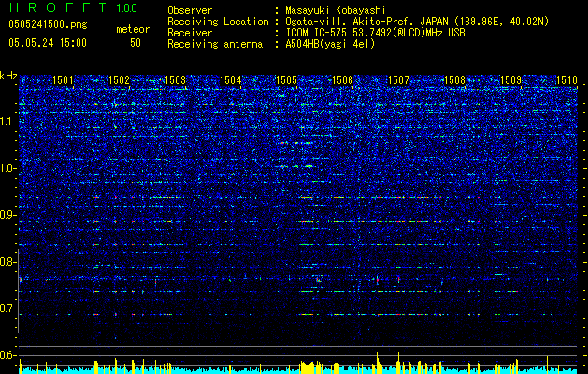Click receiver value ICOM IC-575 53.7492 MHz
The height and width of the screenshot is (374, 588).
[375, 33]
